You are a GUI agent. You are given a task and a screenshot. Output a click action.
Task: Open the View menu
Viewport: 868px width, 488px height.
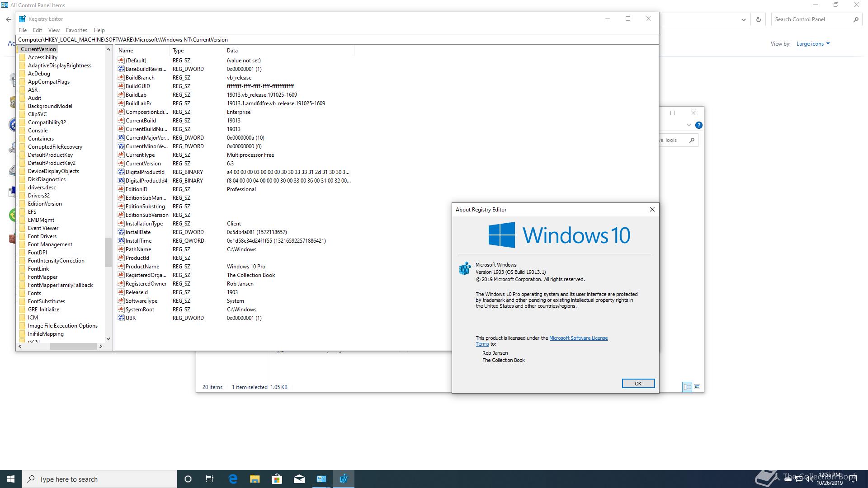54,30
